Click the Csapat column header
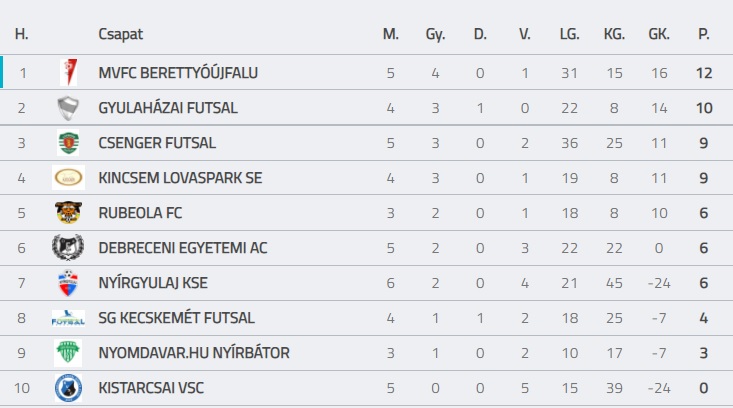This screenshot has width=733, height=408. tap(121, 34)
